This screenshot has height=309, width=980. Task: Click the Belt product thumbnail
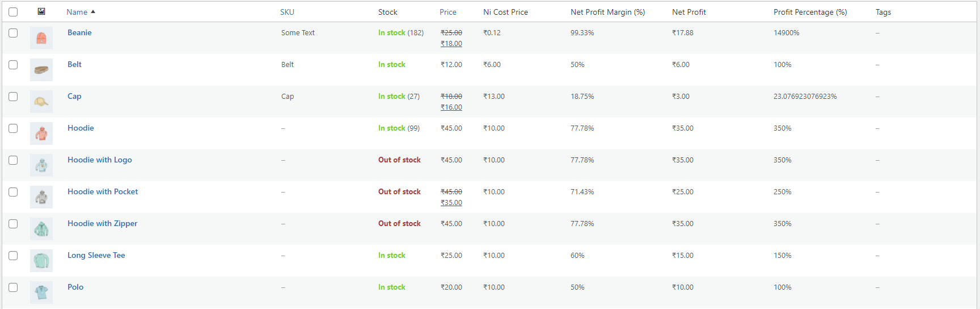tap(41, 70)
